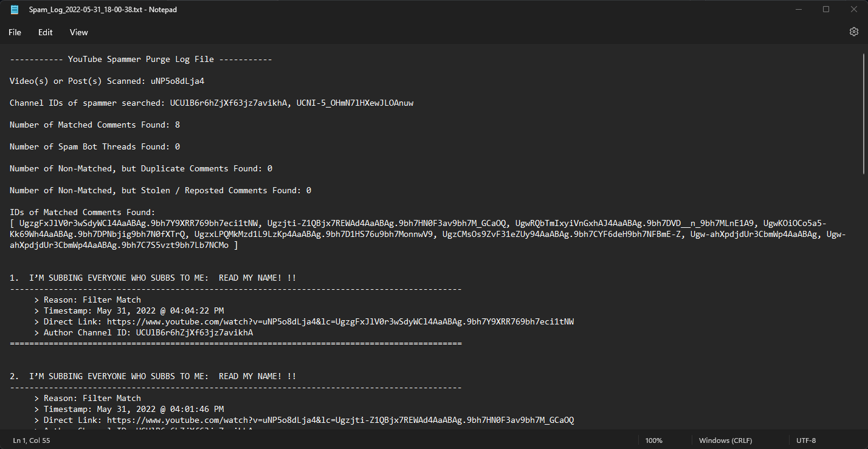Click timestamp May 31, 2022 @ 04:01:46 PM

coord(160,409)
